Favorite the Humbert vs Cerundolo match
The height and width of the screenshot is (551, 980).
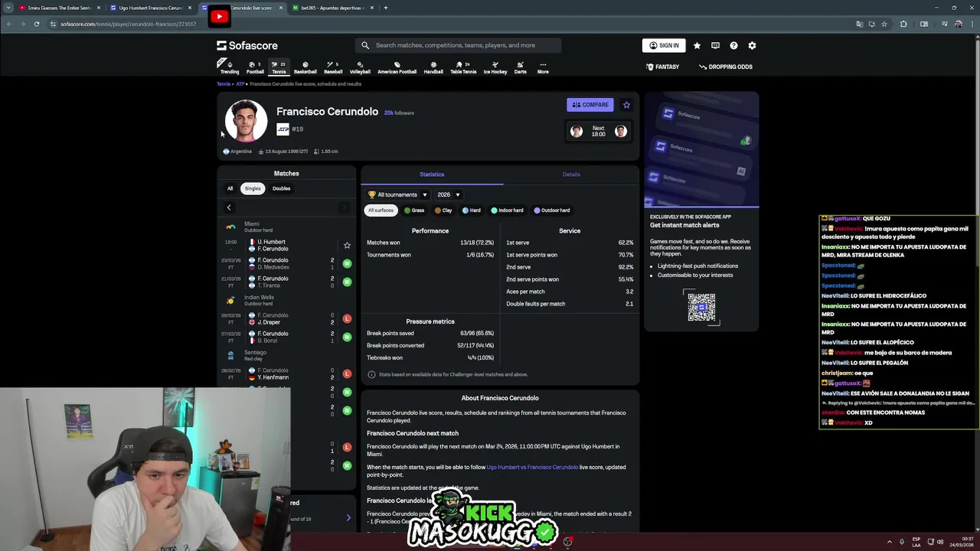[x=347, y=245]
